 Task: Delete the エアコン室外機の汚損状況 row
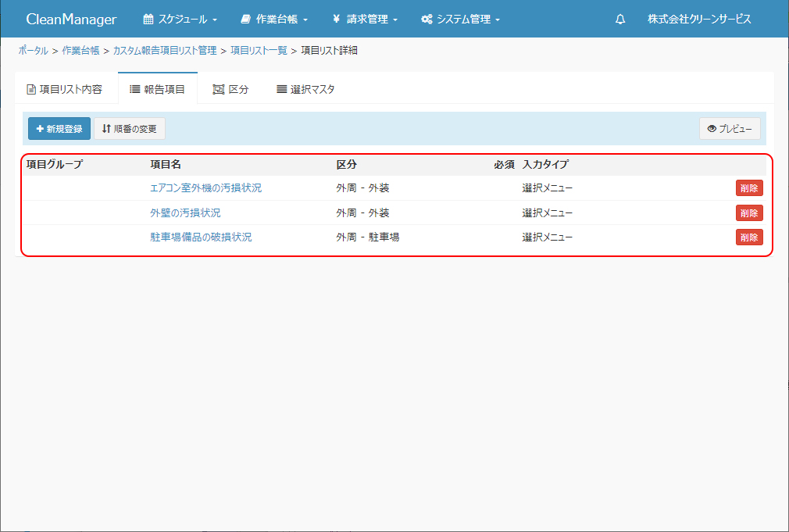click(x=748, y=188)
